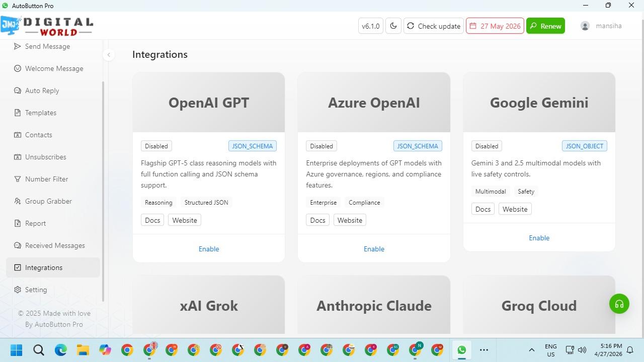Select Contacts in the sidebar
Screen dimensions: 644x362
click(x=53, y=135)
